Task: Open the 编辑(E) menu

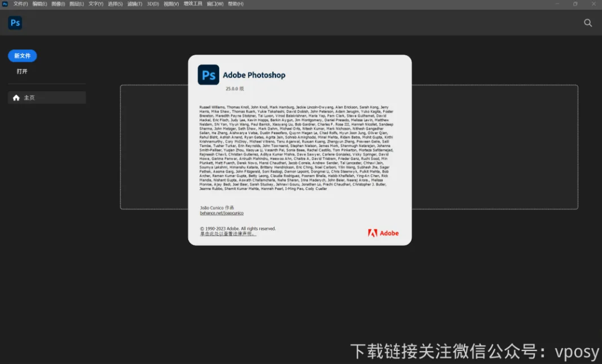Action: (39, 4)
